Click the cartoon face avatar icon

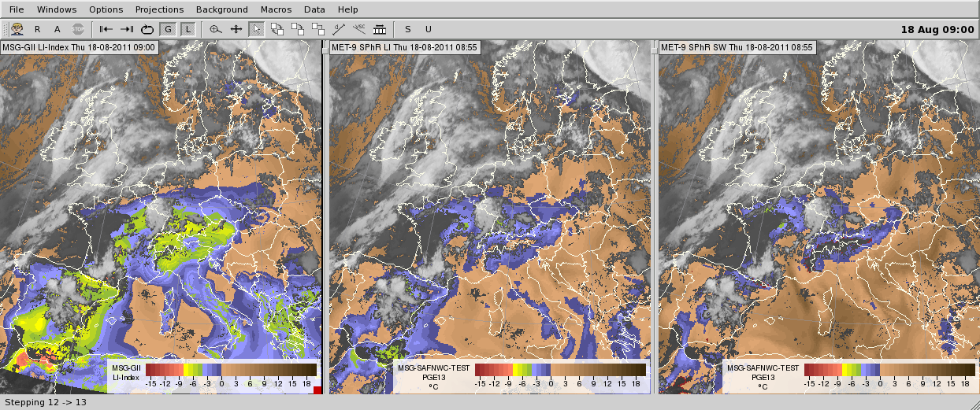pos(17,29)
